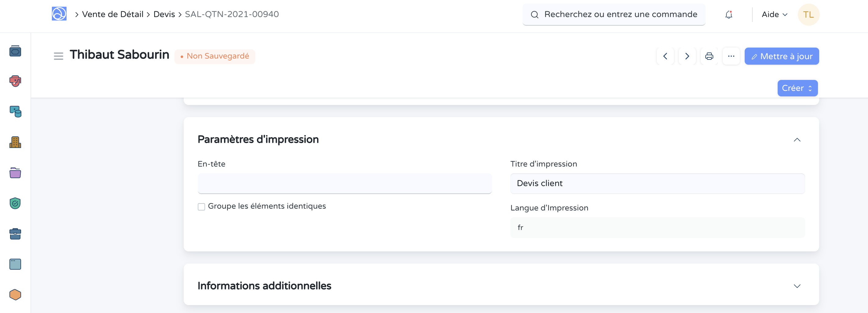Go to previous document with left chevron icon

click(665, 56)
